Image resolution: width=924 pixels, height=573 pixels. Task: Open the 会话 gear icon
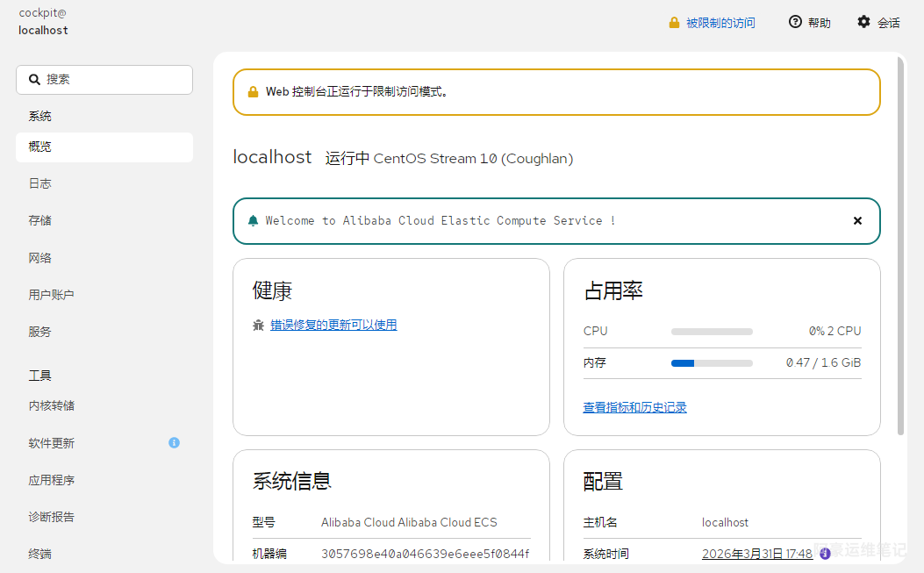click(x=863, y=22)
